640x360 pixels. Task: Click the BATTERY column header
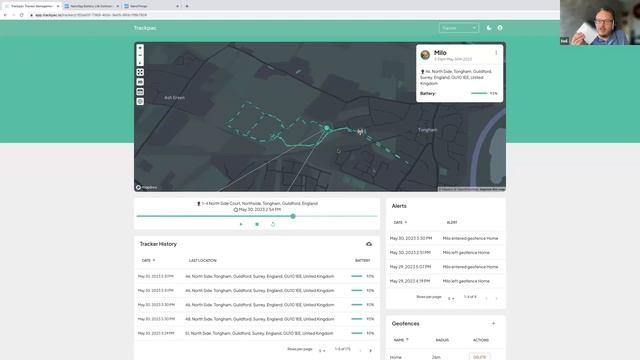pyautogui.click(x=362, y=260)
